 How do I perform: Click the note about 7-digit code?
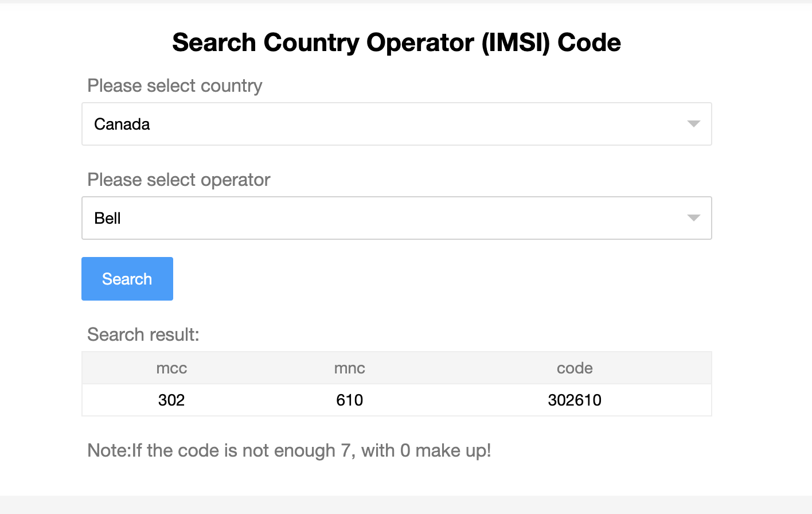pos(289,450)
